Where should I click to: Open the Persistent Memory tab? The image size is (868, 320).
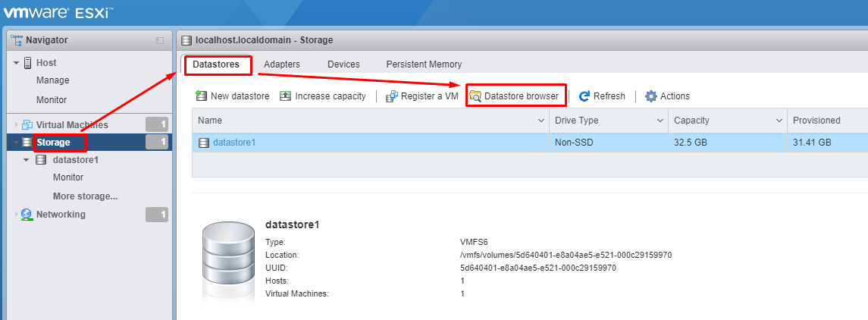424,64
